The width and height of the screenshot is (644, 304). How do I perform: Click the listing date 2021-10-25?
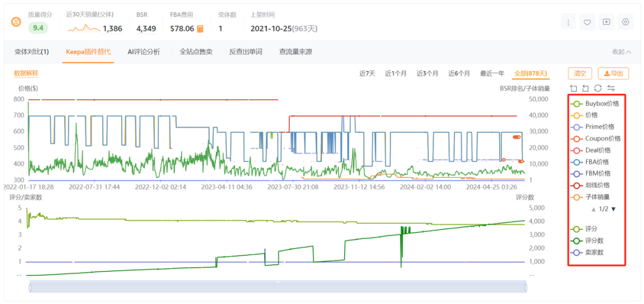click(271, 29)
